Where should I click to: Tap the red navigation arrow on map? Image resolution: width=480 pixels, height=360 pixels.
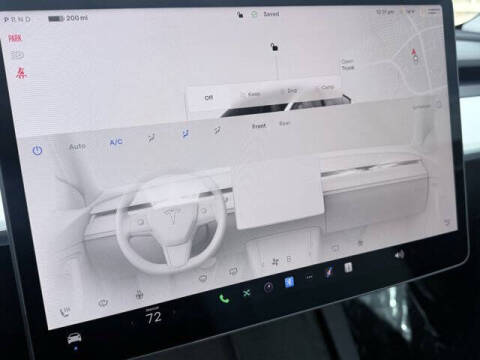coord(414,52)
